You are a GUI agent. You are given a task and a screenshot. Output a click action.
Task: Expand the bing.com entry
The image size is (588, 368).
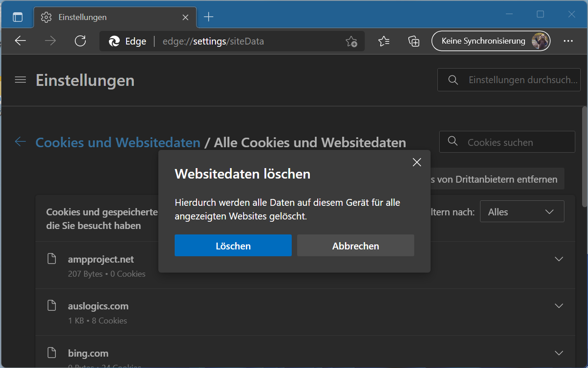click(559, 353)
